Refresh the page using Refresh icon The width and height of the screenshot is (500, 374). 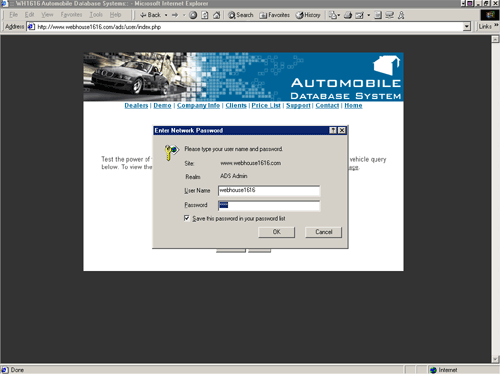[205, 15]
